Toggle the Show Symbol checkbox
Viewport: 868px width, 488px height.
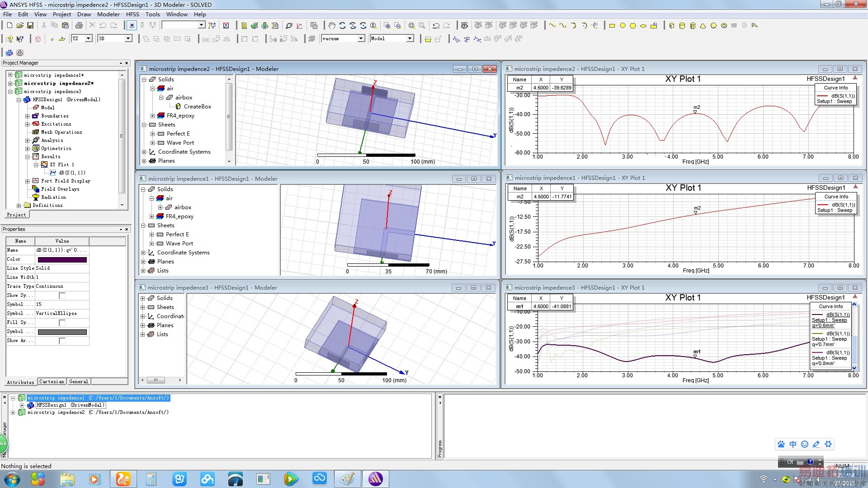coord(62,296)
